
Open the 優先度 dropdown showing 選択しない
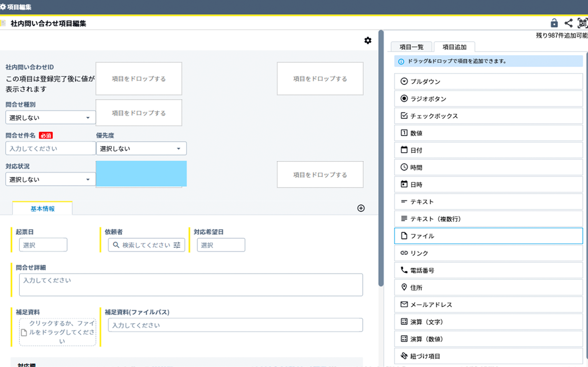pyautogui.click(x=141, y=148)
